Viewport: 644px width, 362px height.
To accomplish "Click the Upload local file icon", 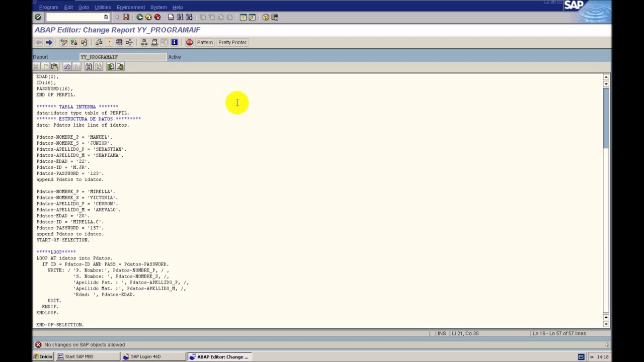I will point(111,66).
